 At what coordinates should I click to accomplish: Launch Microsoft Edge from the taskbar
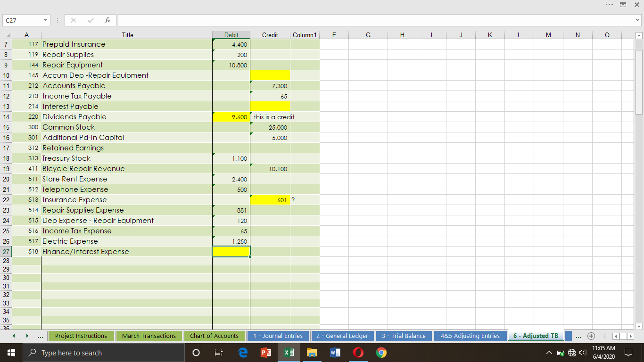coord(243,353)
